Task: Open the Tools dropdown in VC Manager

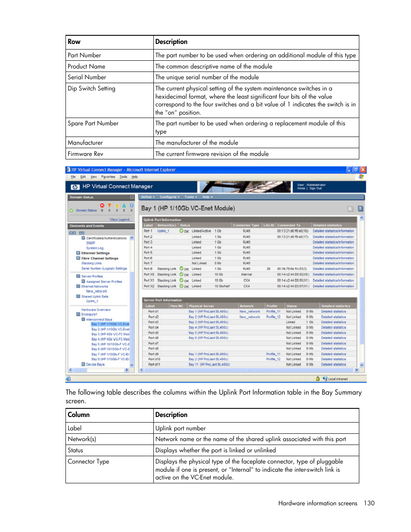Action: pyautogui.click(x=190, y=197)
